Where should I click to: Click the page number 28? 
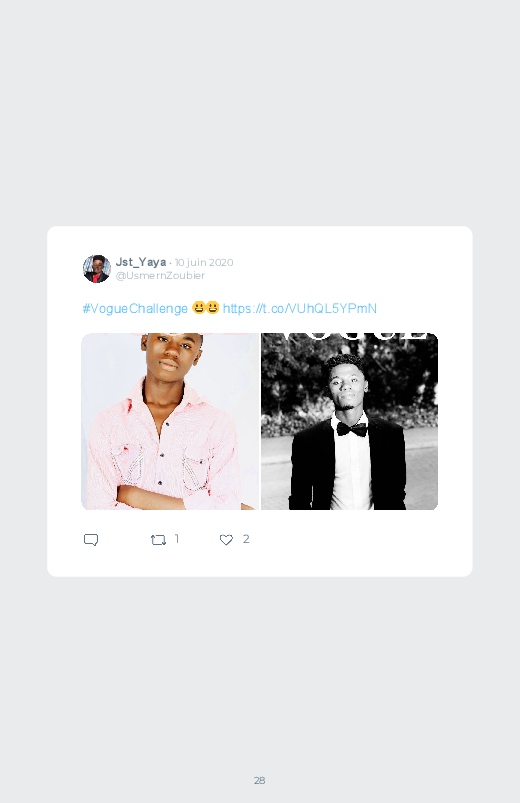(x=260, y=780)
